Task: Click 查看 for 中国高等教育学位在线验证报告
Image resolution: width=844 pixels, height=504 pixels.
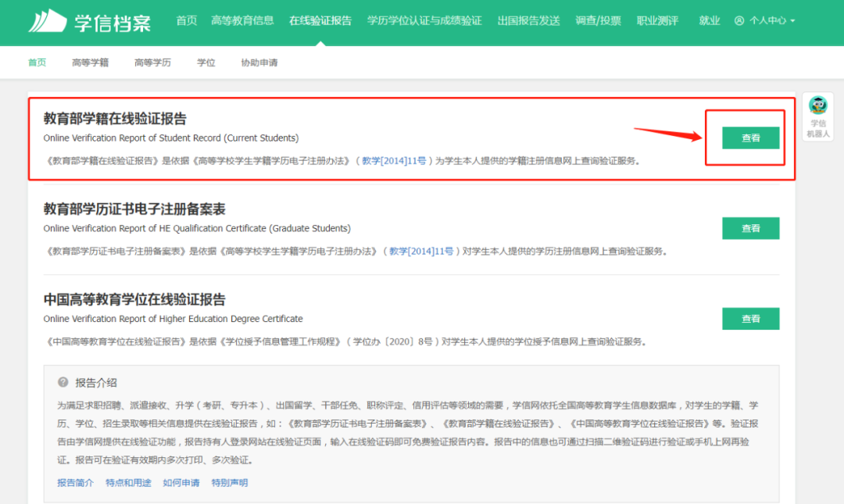Action: click(x=750, y=319)
